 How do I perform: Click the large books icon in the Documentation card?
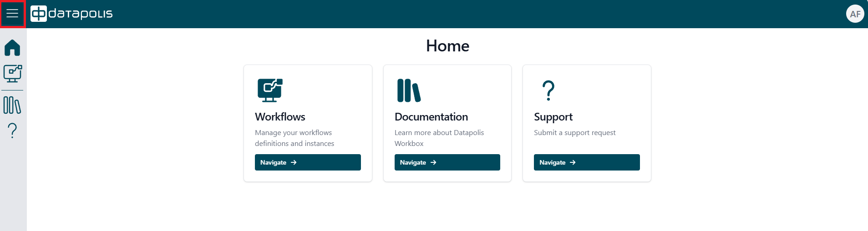408,90
